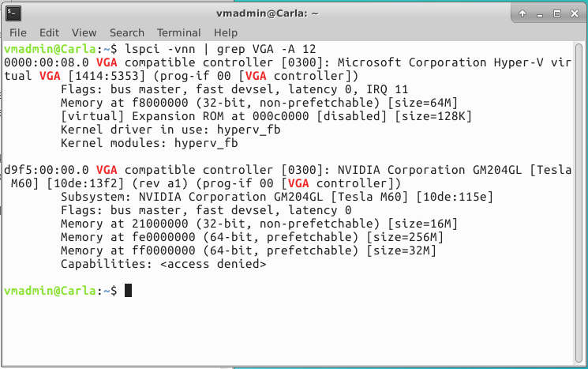Image resolution: width=588 pixels, height=369 pixels.
Task: Click the text 'Memory at 21000000'
Action: [125, 224]
